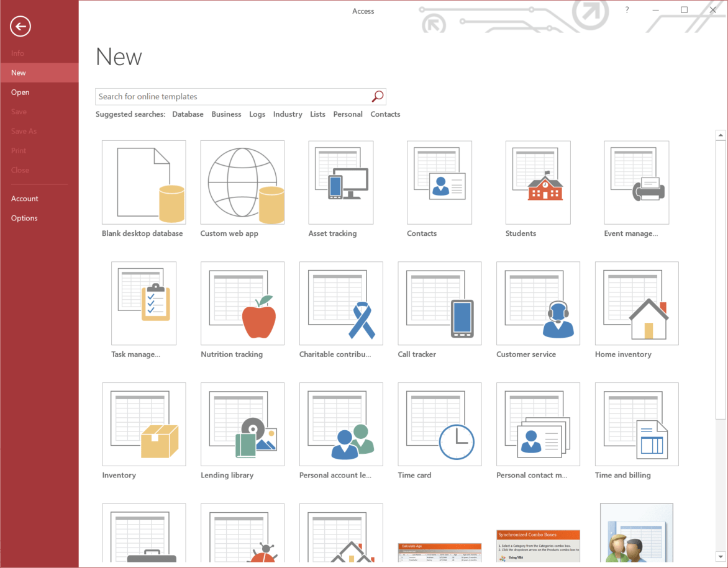Image resolution: width=728 pixels, height=568 pixels.
Task: Click the Print sidebar item
Action: click(40, 151)
